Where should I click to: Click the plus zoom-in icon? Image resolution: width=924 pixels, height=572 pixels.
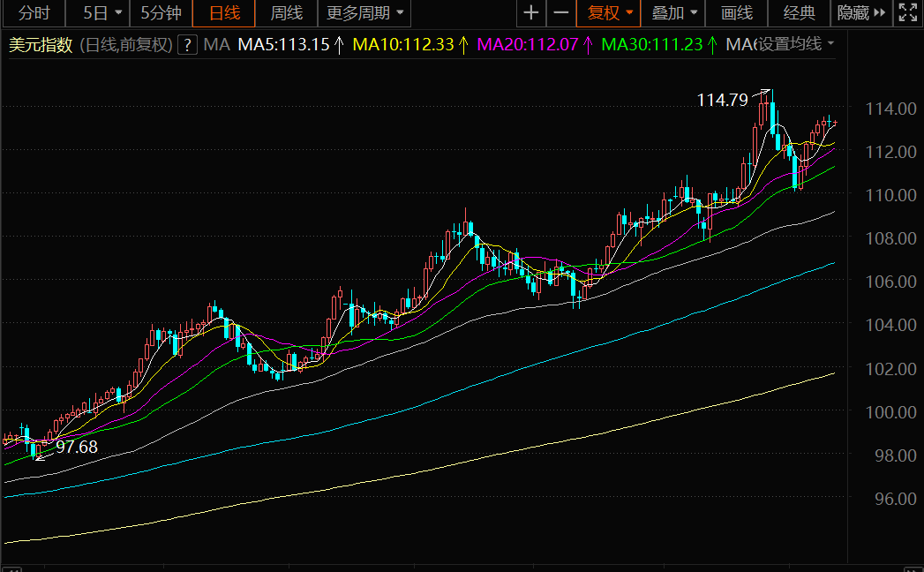(x=530, y=13)
